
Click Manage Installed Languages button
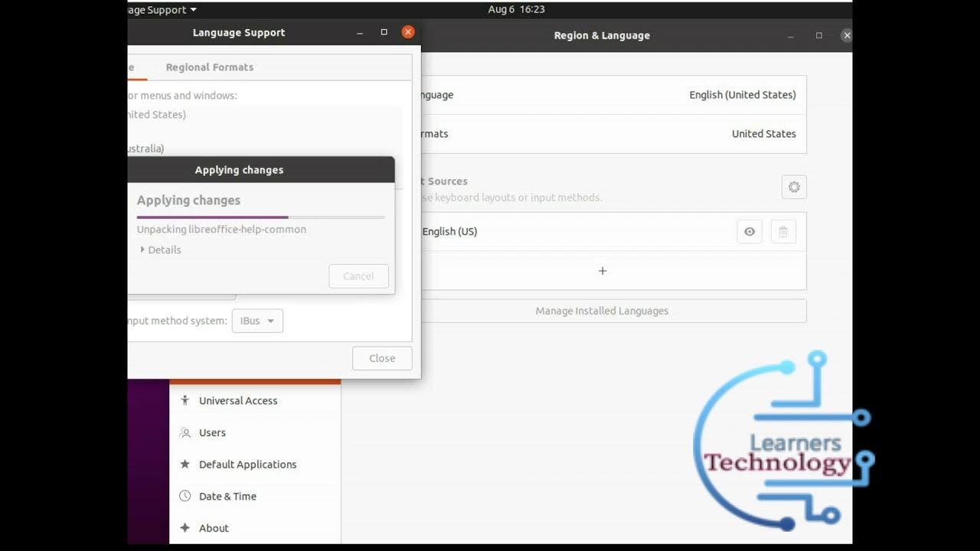point(602,311)
